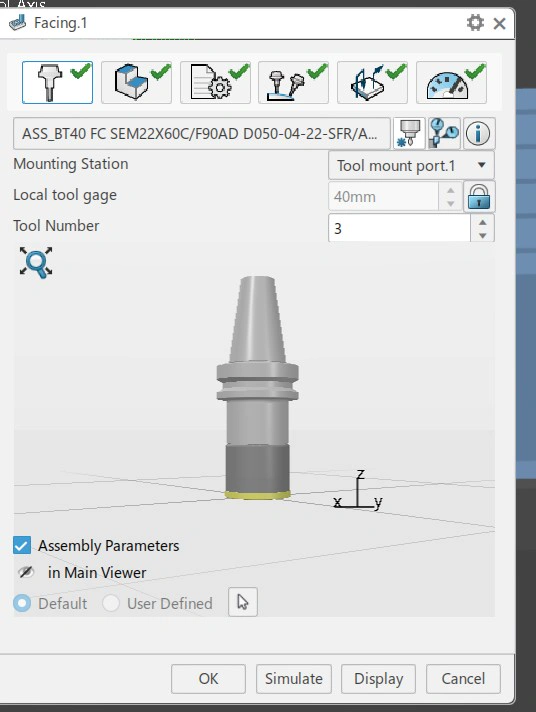536x712 pixels.
Task: Open the Feeds and Speeds gauge tab
Action: point(452,83)
